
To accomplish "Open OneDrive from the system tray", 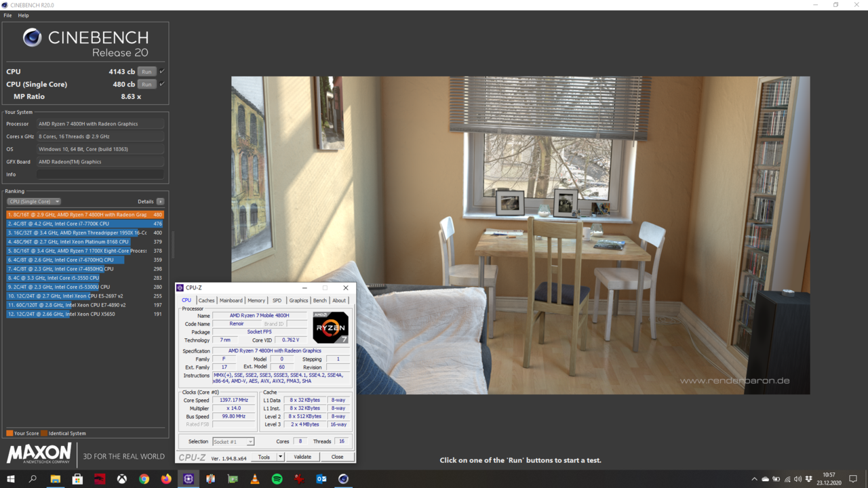I will pos(765,479).
